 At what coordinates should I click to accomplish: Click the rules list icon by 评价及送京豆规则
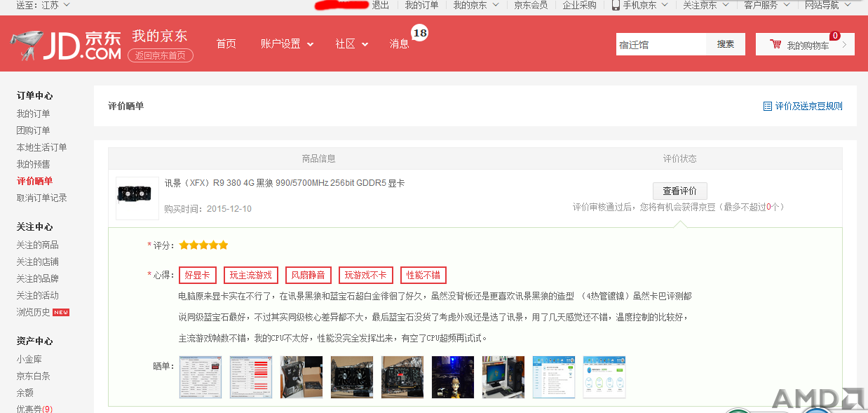[767, 107]
